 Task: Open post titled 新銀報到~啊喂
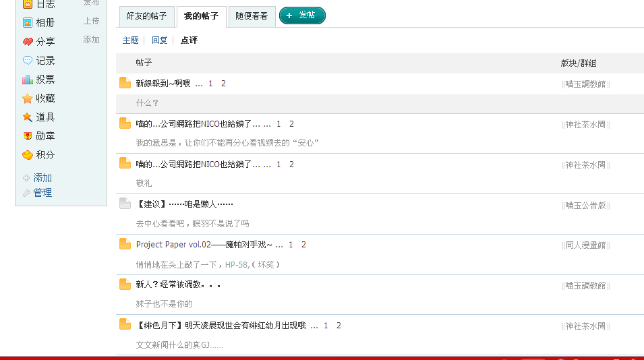coord(163,84)
